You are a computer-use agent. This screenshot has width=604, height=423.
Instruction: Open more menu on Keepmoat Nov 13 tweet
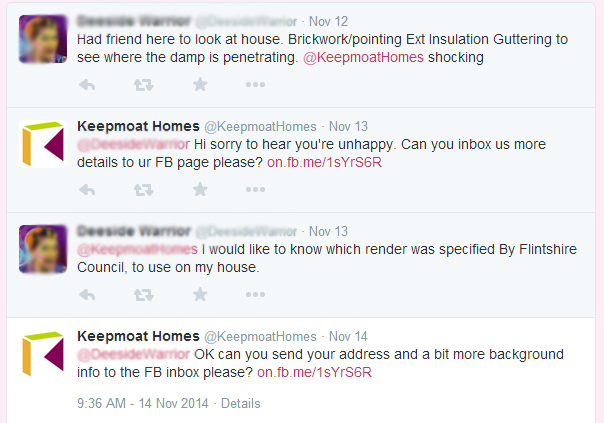[x=255, y=190]
